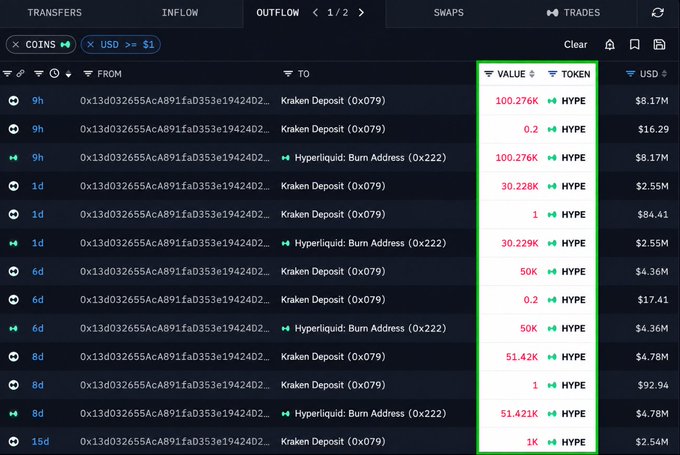Click the 30.229K value cell
Image resolution: width=680 pixels, height=455 pixels.
pos(520,243)
